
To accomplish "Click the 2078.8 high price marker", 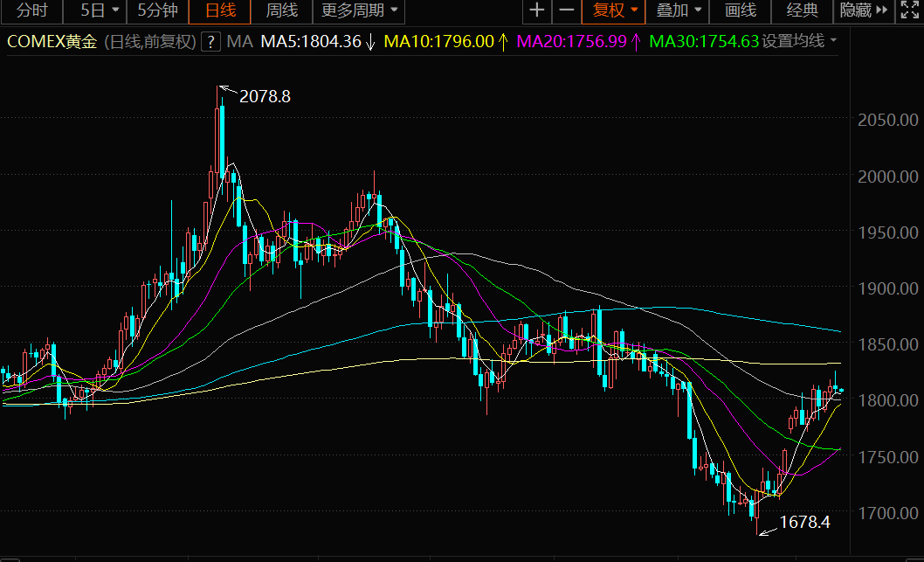I will click(x=264, y=96).
